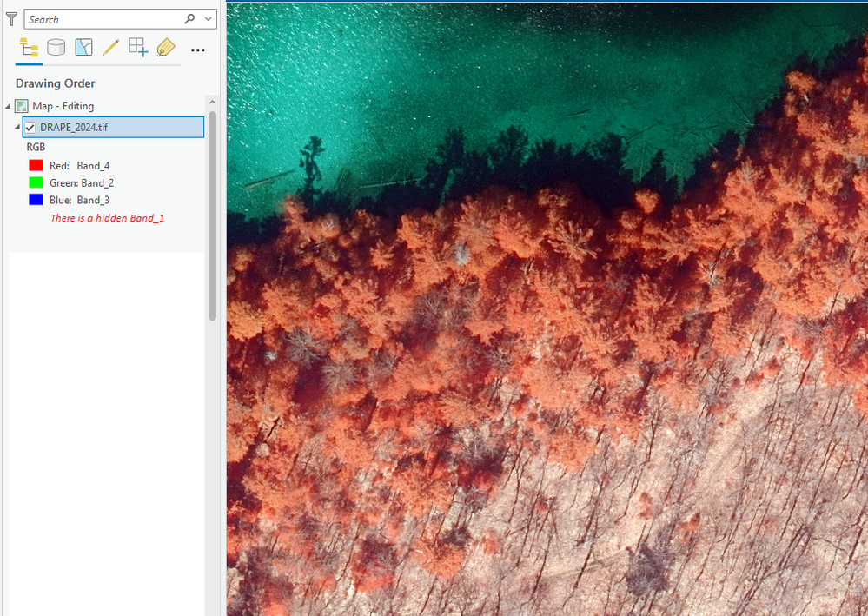Click the 'Blue: Band_3' label
Image resolution: width=868 pixels, height=616 pixels.
pyautogui.click(x=80, y=200)
